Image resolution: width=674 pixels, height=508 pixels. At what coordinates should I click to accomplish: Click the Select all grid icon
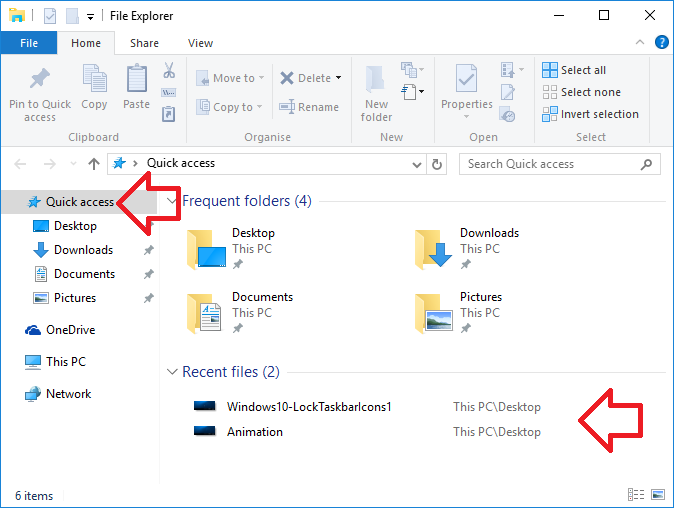[550, 70]
